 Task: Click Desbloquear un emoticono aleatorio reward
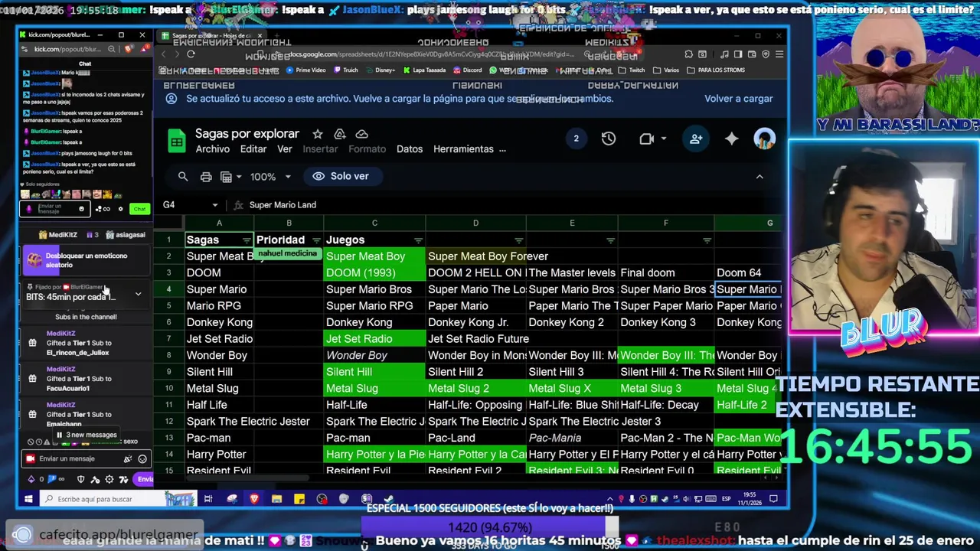(x=85, y=260)
